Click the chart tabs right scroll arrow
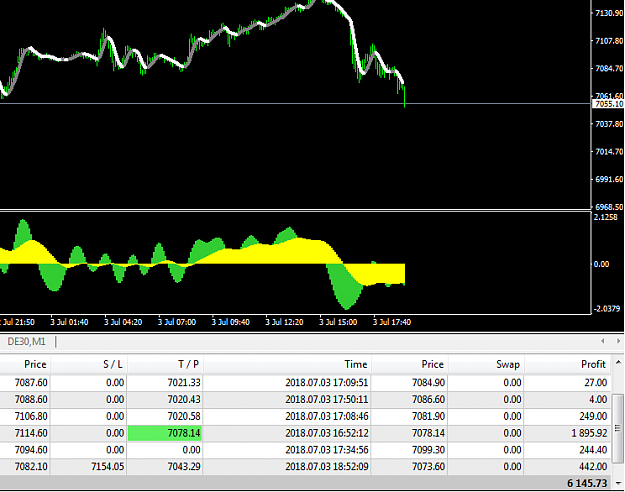 618,341
